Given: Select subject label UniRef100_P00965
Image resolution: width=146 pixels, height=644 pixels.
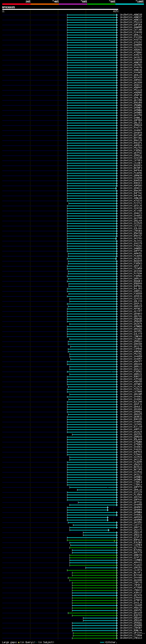Looking at the screenshot, I should coord(131,72).
